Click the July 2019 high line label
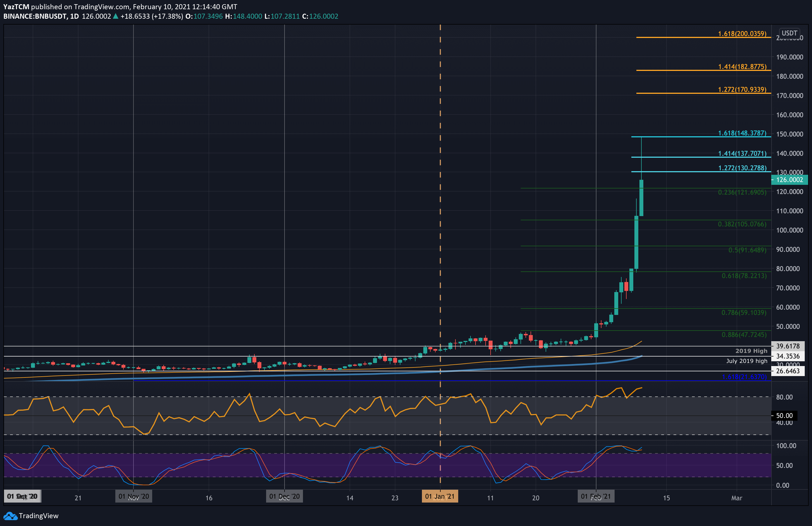Image resolution: width=812 pixels, height=526 pixels. point(746,361)
